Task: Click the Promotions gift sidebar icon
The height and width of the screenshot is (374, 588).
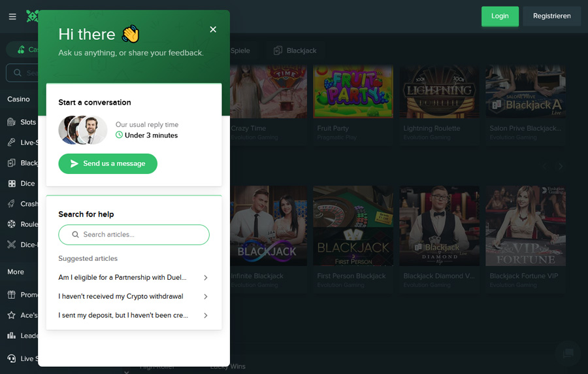Action: click(12, 295)
